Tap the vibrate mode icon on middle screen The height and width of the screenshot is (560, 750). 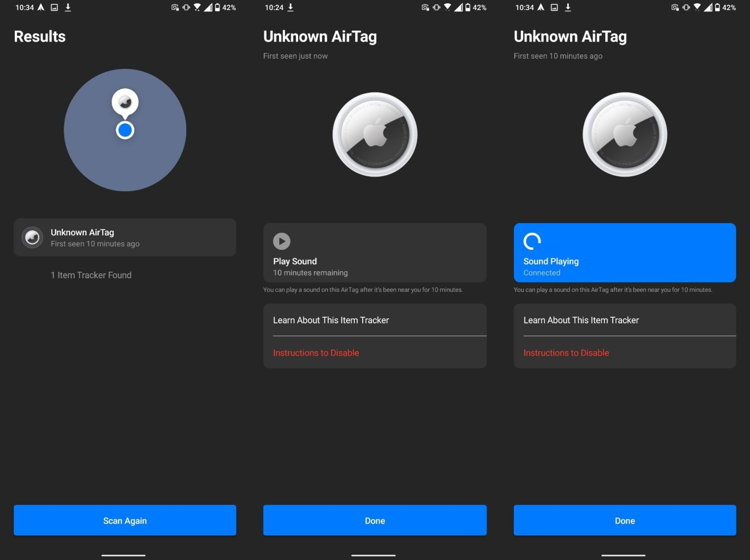pyautogui.click(x=436, y=7)
